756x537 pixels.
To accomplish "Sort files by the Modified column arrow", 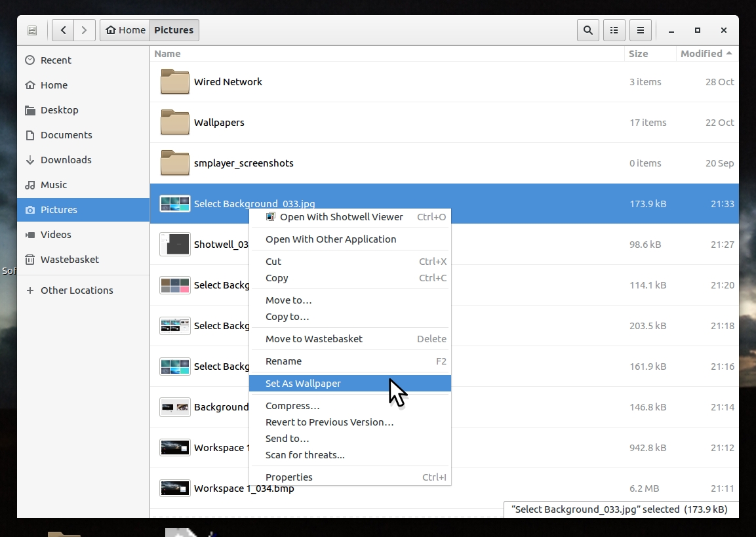I will [729, 54].
